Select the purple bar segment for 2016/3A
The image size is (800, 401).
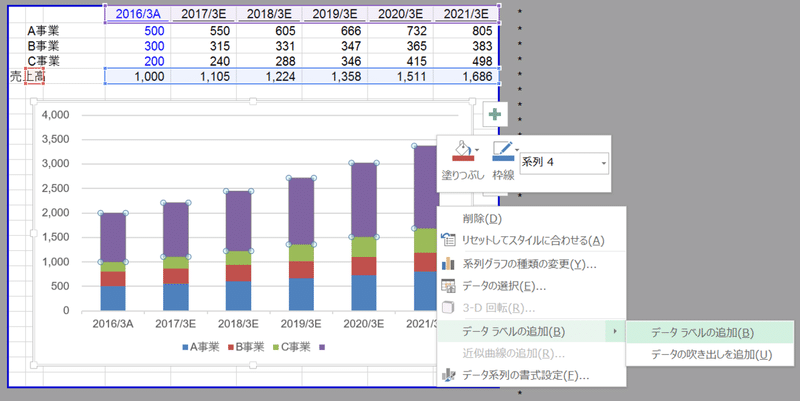[113, 237]
